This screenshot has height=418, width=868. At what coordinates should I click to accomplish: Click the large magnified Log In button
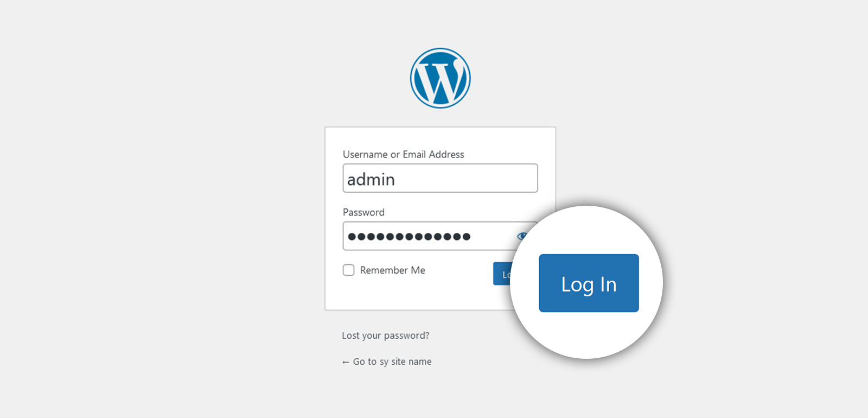point(589,283)
